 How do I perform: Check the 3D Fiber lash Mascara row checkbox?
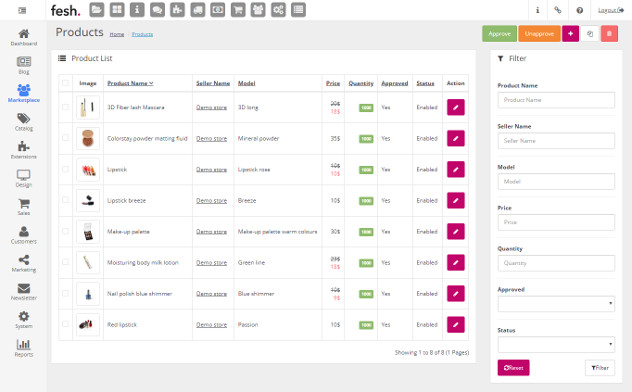click(x=65, y=107)
